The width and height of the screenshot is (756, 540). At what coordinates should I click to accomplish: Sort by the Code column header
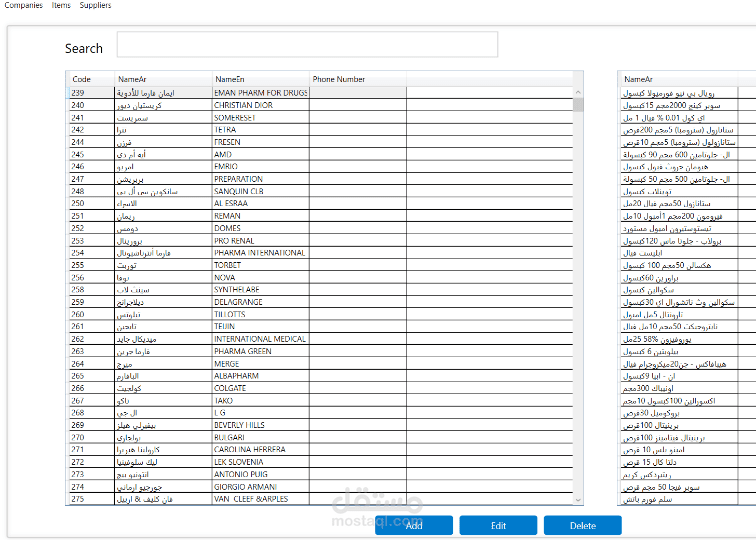pos(92,79)
